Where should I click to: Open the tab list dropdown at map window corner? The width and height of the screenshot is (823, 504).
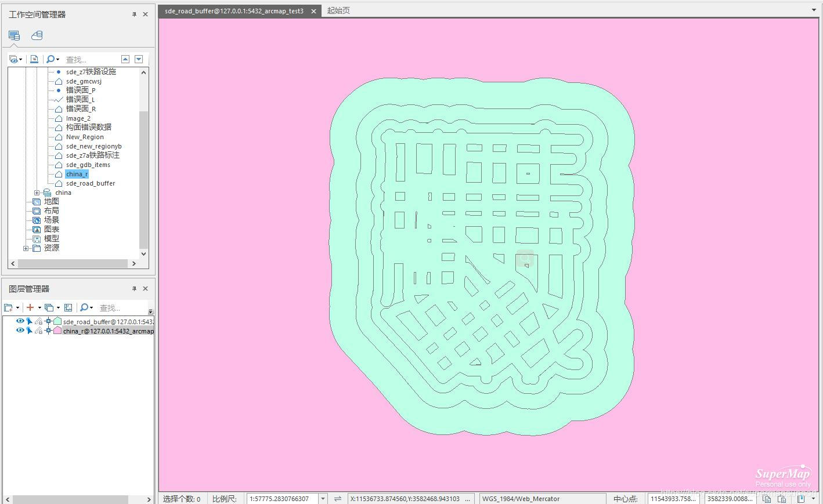point(814,10)
